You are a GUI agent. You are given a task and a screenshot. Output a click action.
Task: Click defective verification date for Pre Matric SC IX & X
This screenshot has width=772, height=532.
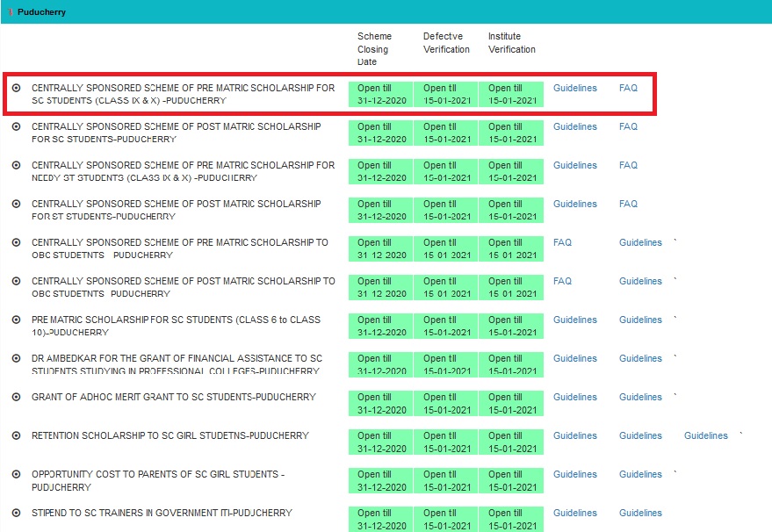(445, 94)
